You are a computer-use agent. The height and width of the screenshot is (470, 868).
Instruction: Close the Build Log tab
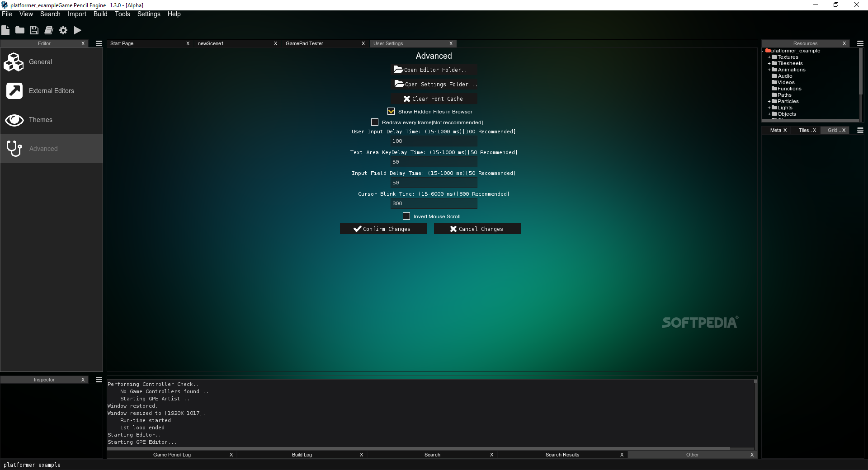pos(361,455)
